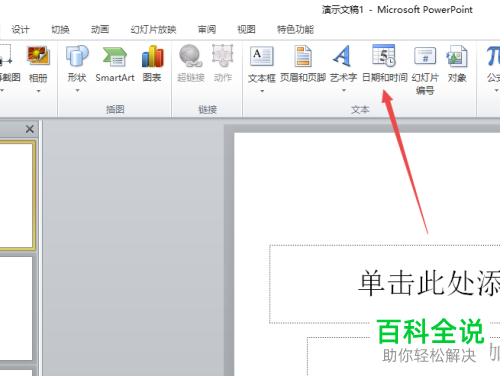Open the 视图 tab
The width and height of the screenshot is (500, 376).
246,30
